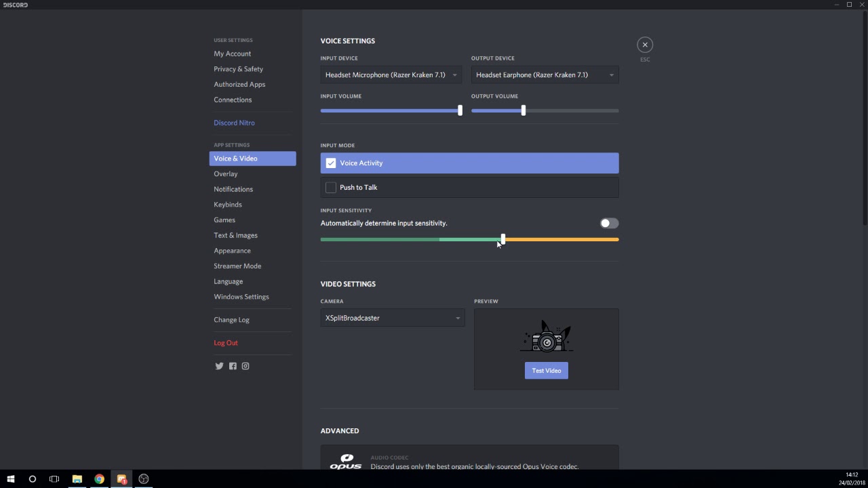The image size is (868, 488).
Task: Open Discord's Facebook page icon
Action: 233,366
